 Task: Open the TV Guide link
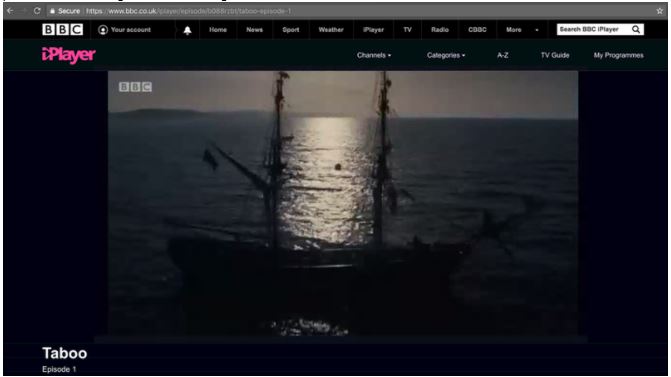[x=555, y=55]
